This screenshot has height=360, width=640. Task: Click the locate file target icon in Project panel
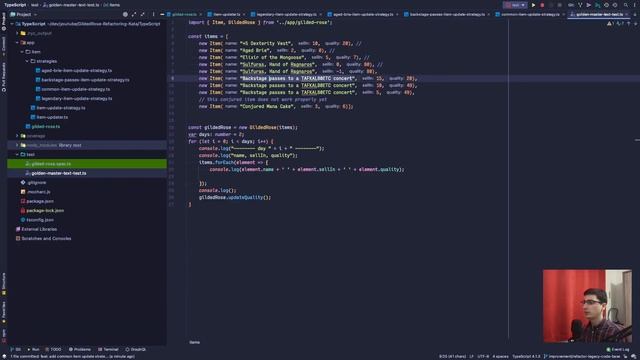(125, 14)
